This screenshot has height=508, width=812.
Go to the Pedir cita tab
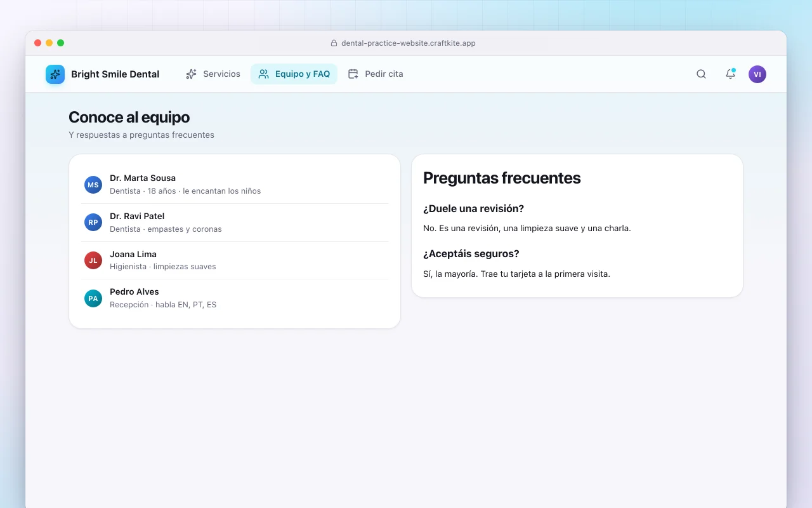376,74
